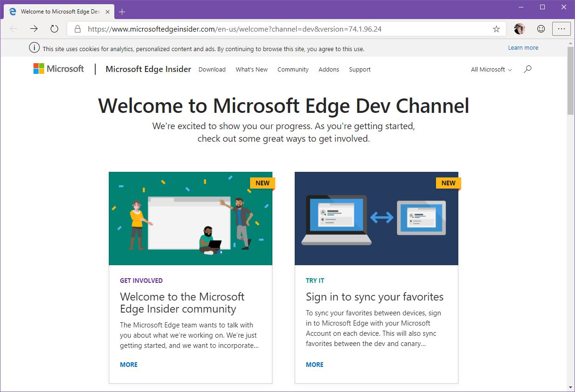Click the NEW badge on the sync card
The width and height of the screenshot is (575, 392).
449,183
